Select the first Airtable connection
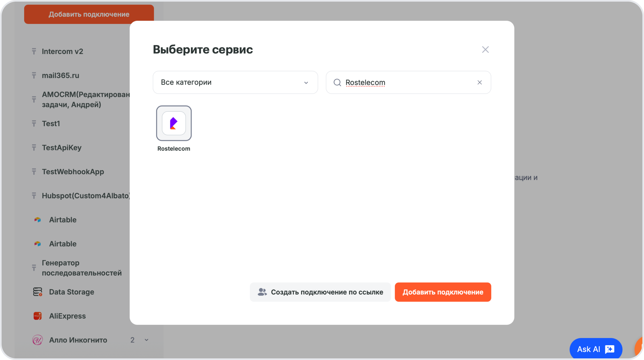Viewport: 644px width, 360px height. [63, 220]
